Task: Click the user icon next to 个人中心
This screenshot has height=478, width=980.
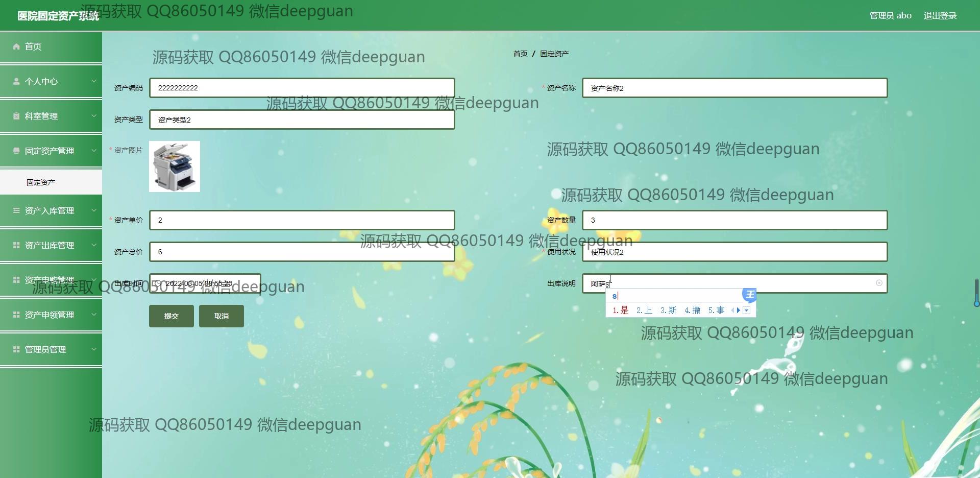Action: coord(16,81)
